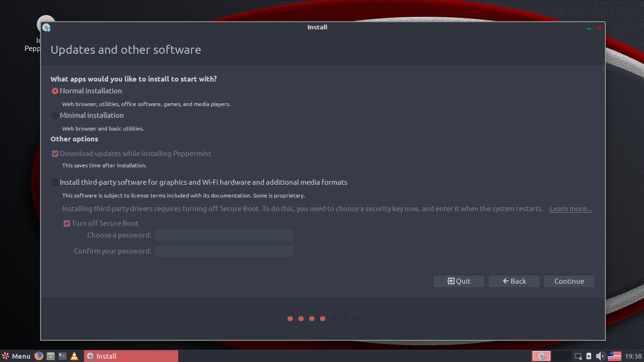Toggle Download updates while installing Peppermint
This screenshot has width=644, height=362.
[55, 154]
